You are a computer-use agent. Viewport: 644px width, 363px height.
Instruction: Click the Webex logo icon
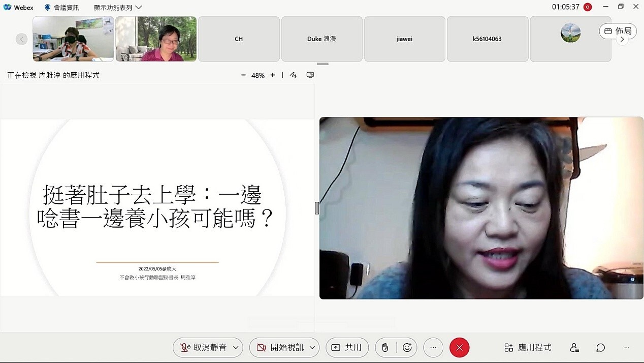[x=7, y=7]
